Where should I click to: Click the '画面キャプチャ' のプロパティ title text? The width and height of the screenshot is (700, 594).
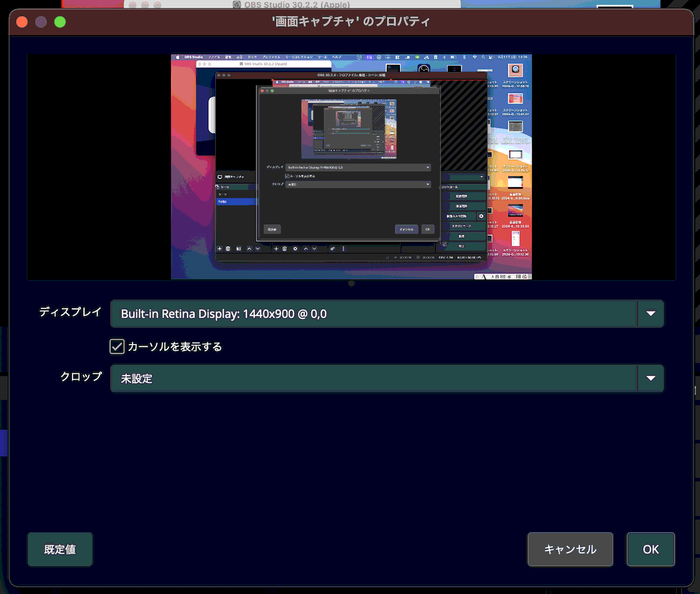[351, 21]
